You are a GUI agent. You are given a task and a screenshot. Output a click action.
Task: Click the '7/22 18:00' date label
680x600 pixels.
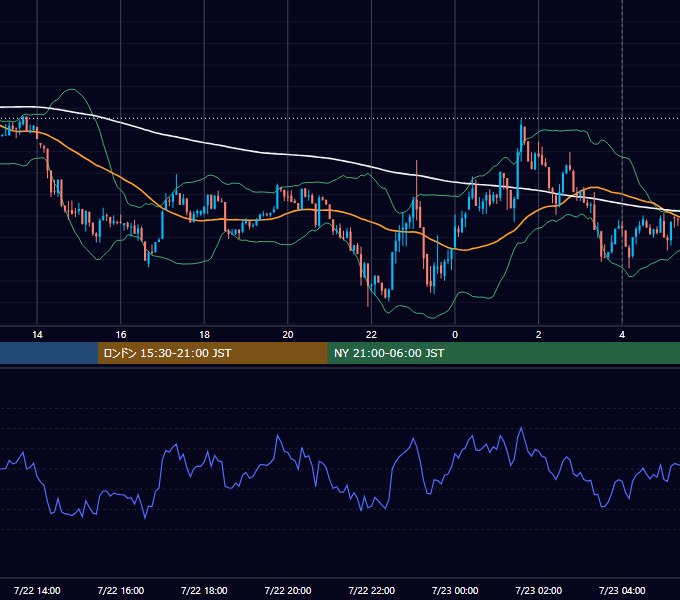[x=204, y=590]
